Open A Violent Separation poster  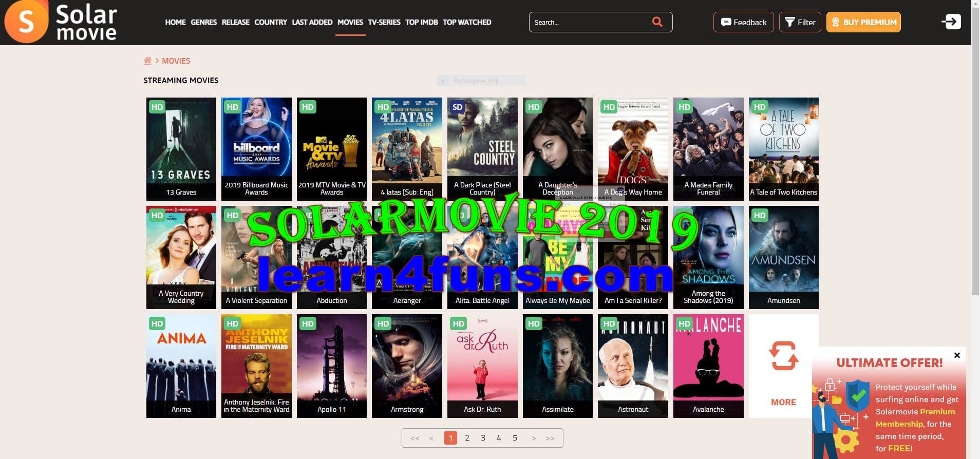[256, 257]
